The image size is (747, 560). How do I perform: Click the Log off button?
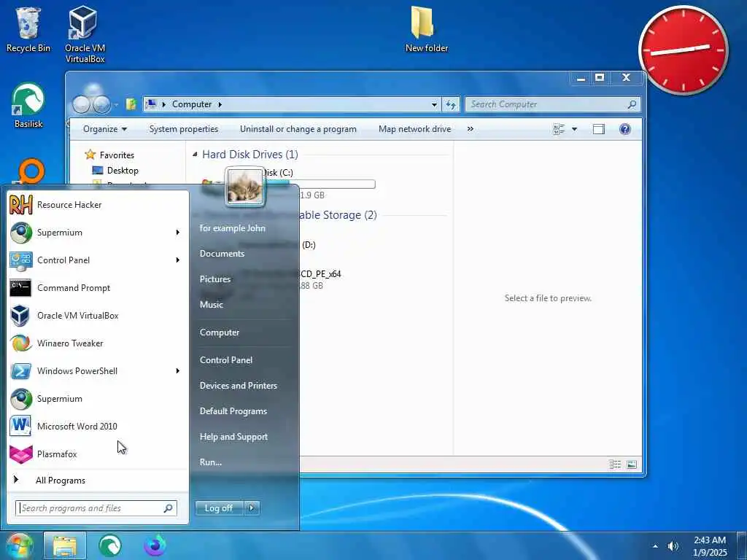click(219, 508)
